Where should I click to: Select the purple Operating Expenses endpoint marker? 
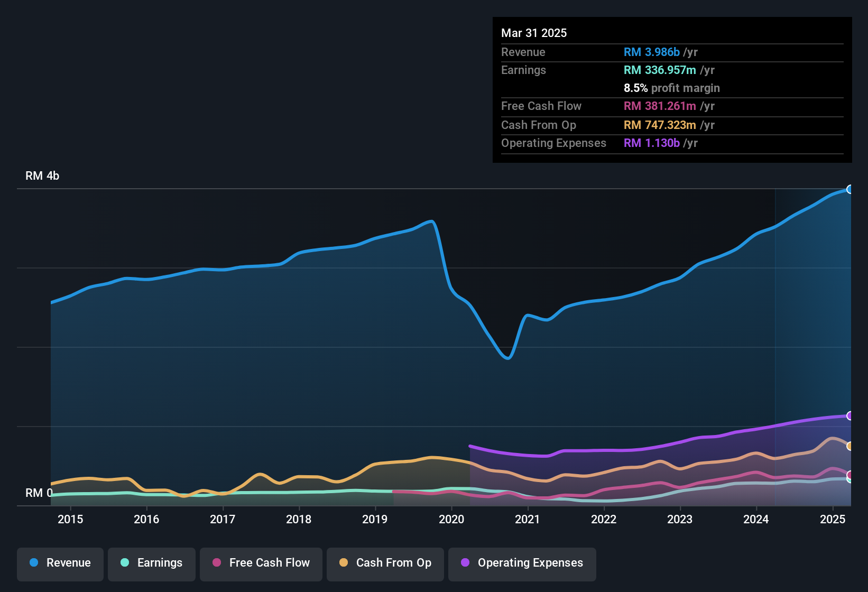(x=850, y=416)
